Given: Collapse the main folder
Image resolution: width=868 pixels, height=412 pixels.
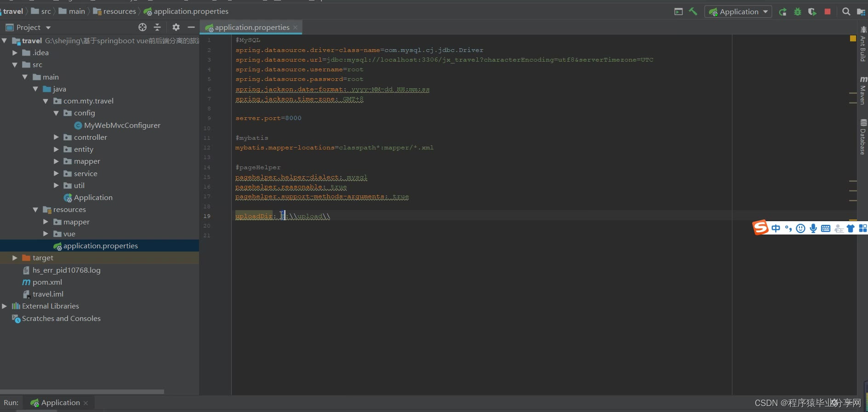Looking at the screenshot, I should (25, 77).
